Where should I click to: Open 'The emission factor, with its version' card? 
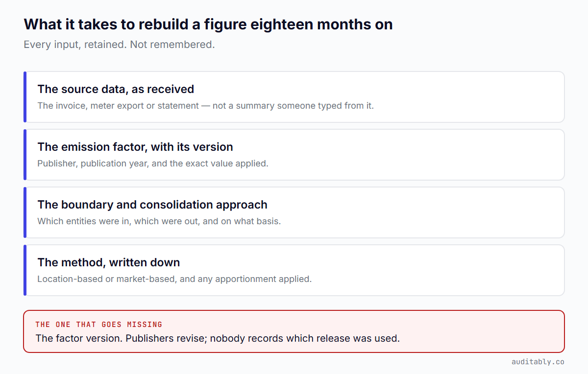(294, 155)
